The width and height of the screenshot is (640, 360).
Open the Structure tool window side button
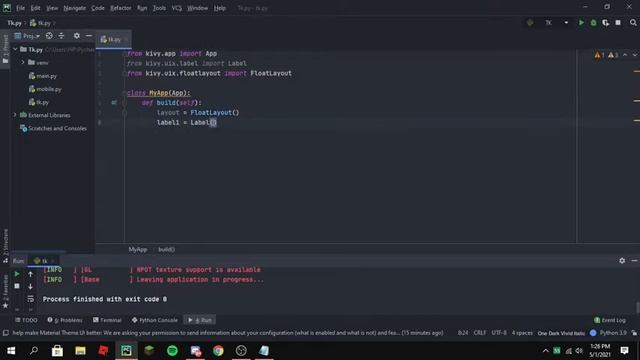[x=5, y=245]
